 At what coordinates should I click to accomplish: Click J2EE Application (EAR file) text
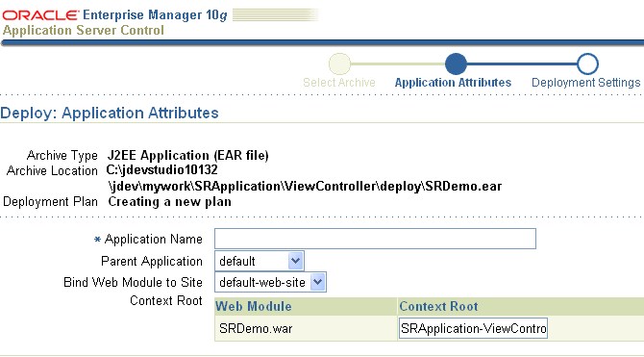(x=188, y=156)
